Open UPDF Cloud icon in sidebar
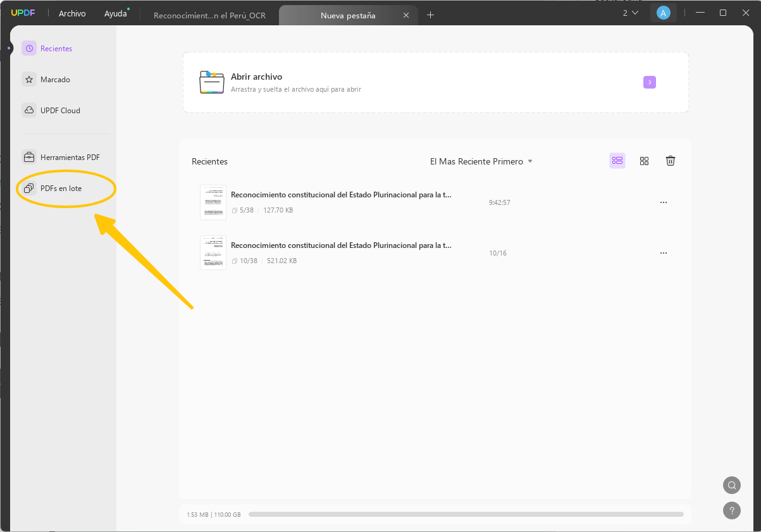This screenshot has width=761, height=532. pyautogui.click(x=29, y=110)
